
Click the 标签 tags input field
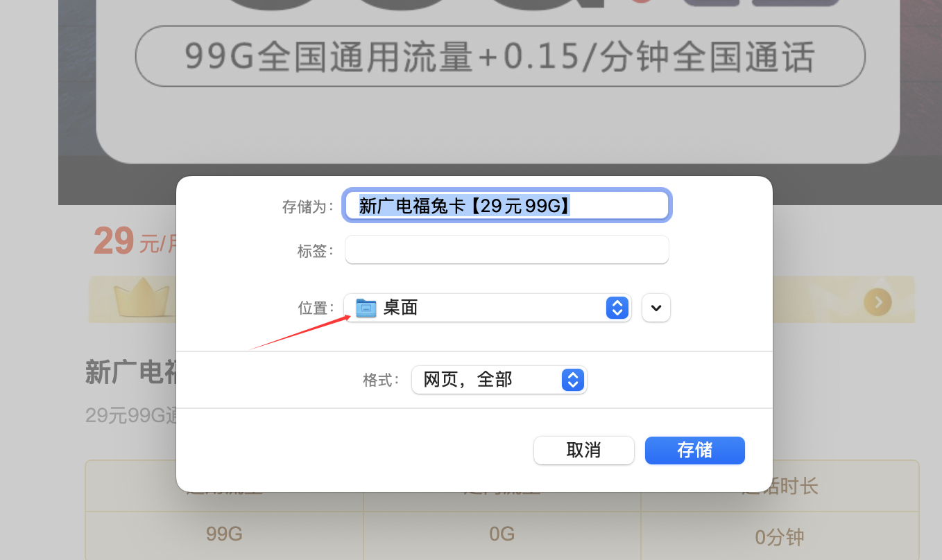507,250
